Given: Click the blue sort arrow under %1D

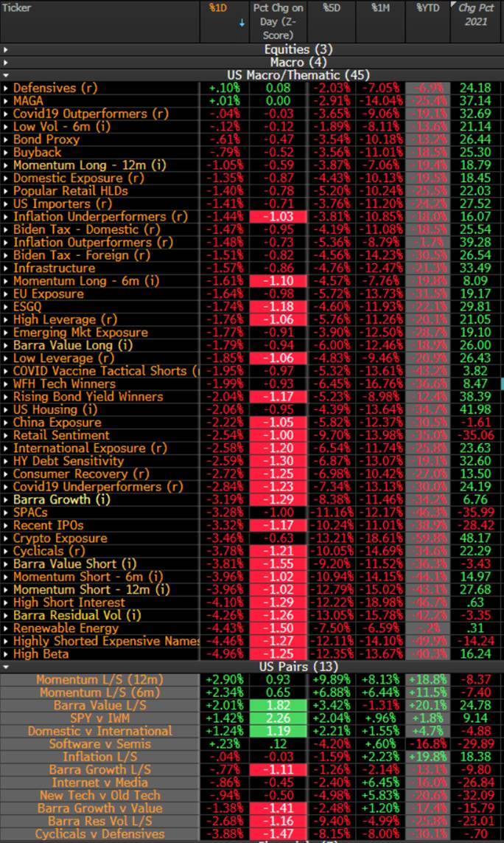Looking at the screenshot, I should 242,23.
